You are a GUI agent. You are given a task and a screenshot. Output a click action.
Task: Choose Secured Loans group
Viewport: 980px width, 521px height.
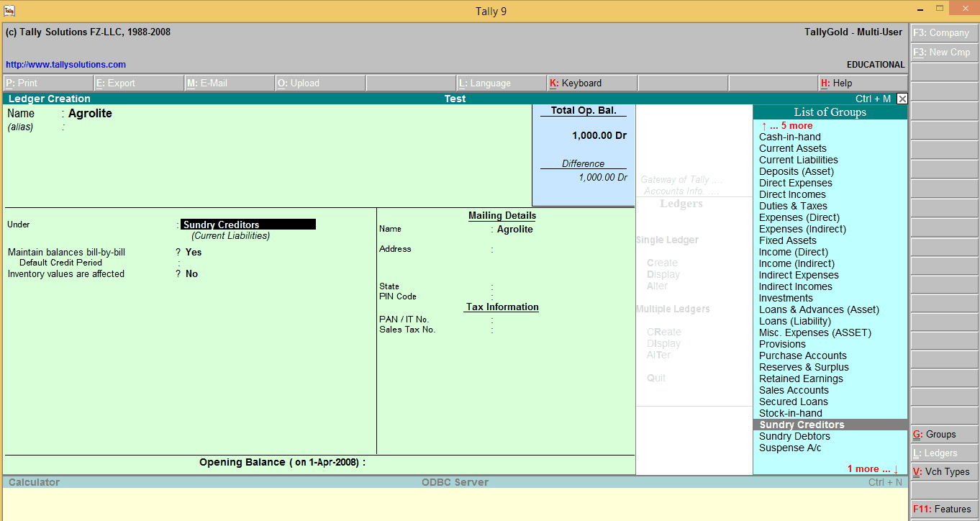click(x=794, y=402)
